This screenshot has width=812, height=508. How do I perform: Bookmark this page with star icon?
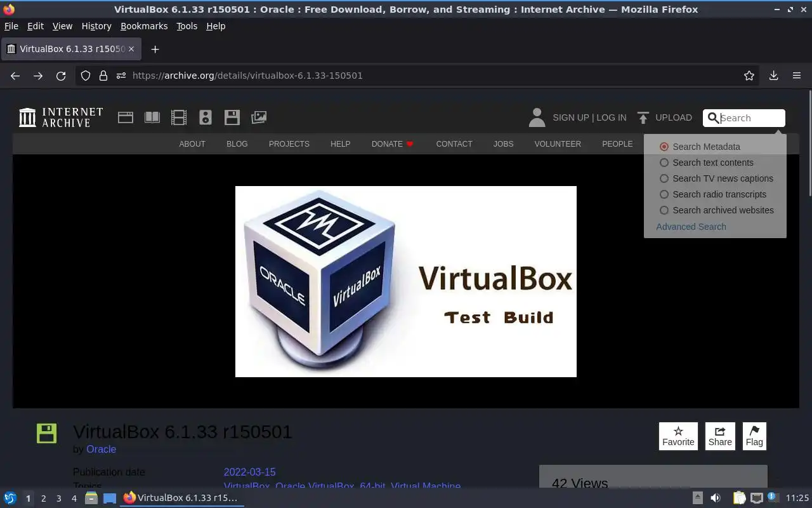749,76
